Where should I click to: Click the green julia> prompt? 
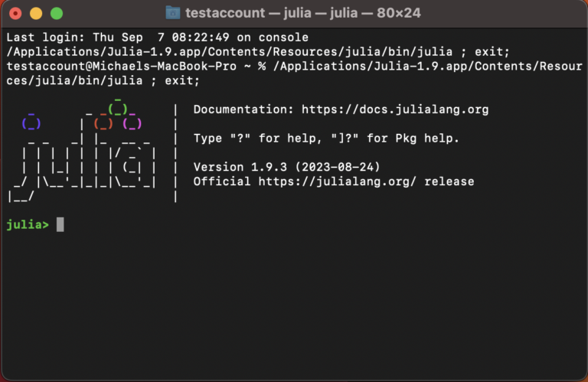(x=28, y=224)
